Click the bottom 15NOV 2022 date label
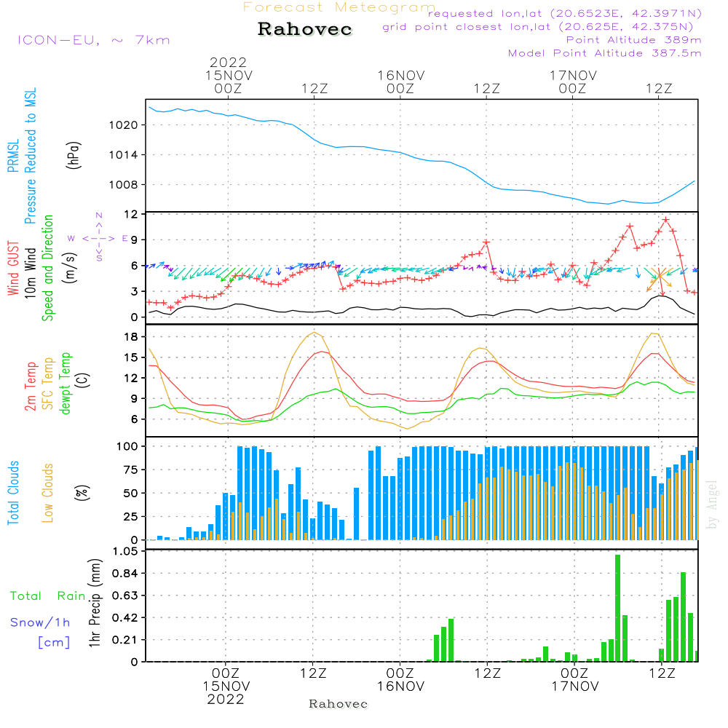Screen dimensions: 728x728 click(x=226, y=692)
